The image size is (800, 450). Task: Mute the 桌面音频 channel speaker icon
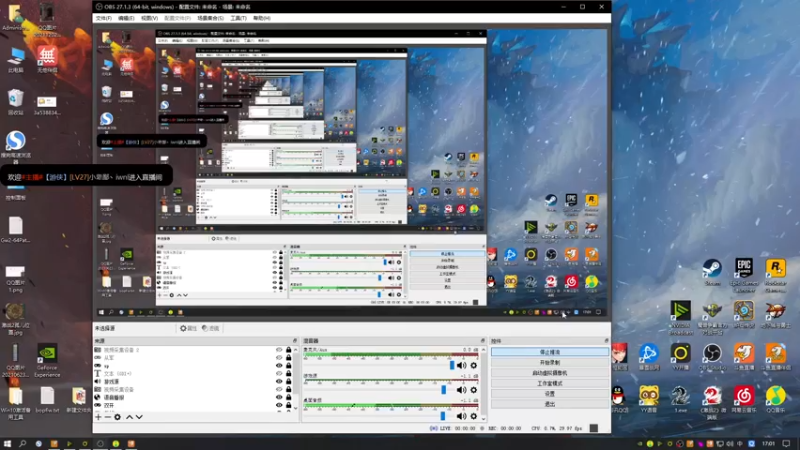462,416
